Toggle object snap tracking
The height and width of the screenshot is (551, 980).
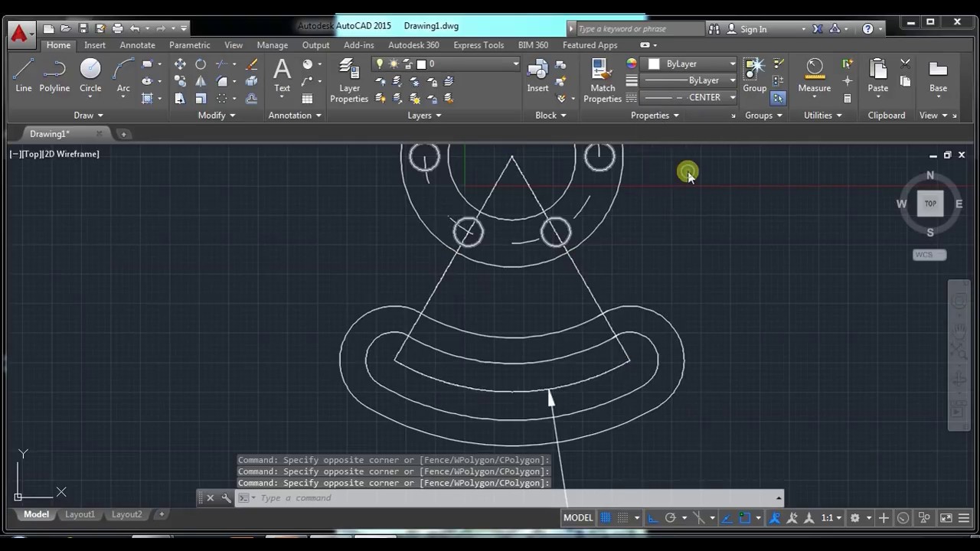pyautogui.click(x=727, y=518)
